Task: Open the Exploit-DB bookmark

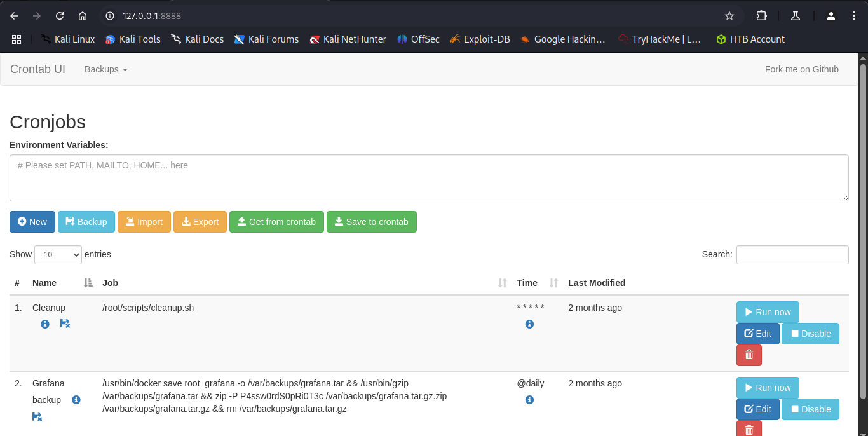Action: coord(480,39)
